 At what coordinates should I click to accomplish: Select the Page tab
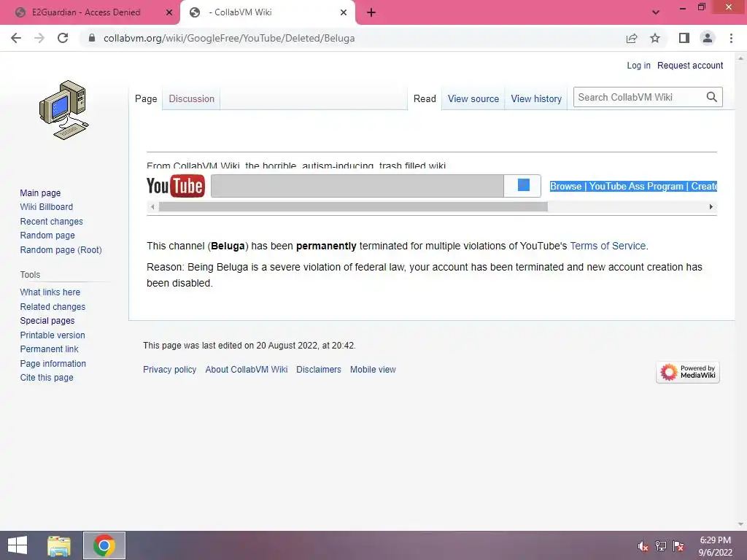(x=146, y=98)
